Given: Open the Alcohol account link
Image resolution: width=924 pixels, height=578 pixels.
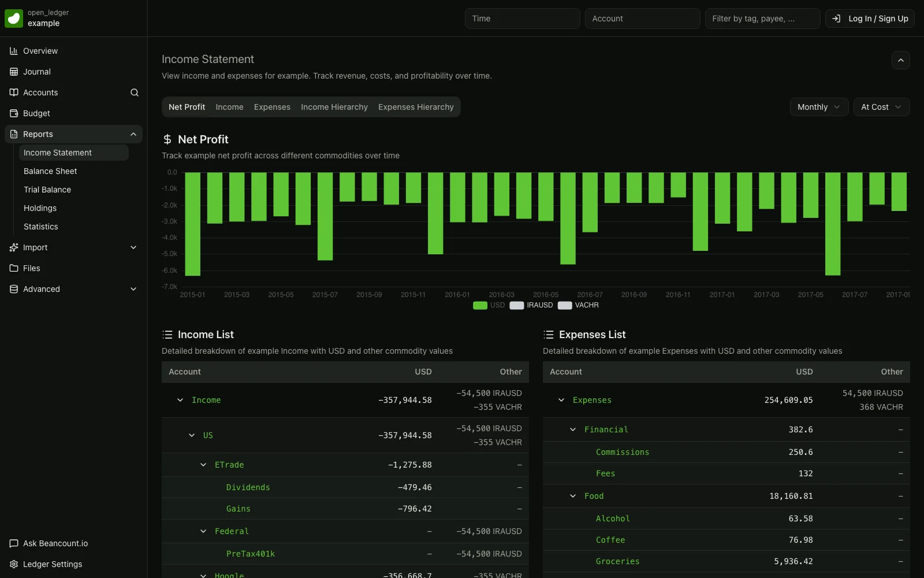Looking at the screenshot, I should (x=613, y=518).
